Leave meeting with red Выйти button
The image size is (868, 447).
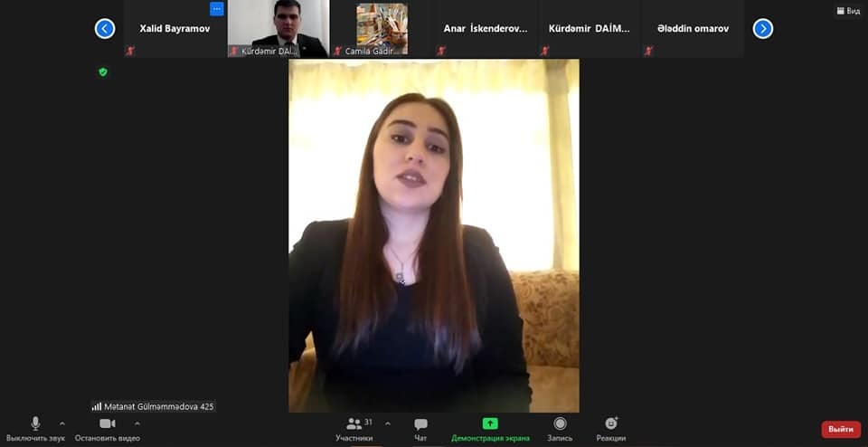(840, 429)
